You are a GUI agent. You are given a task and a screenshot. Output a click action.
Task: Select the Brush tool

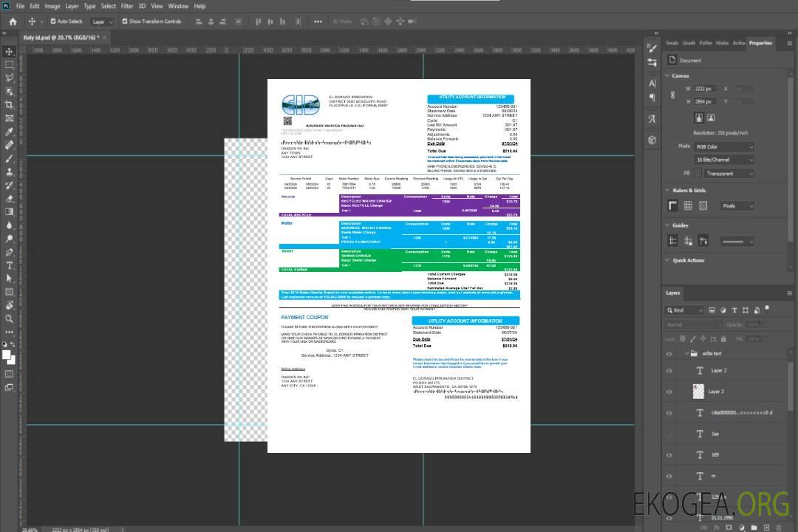click(x=9, y=158)
